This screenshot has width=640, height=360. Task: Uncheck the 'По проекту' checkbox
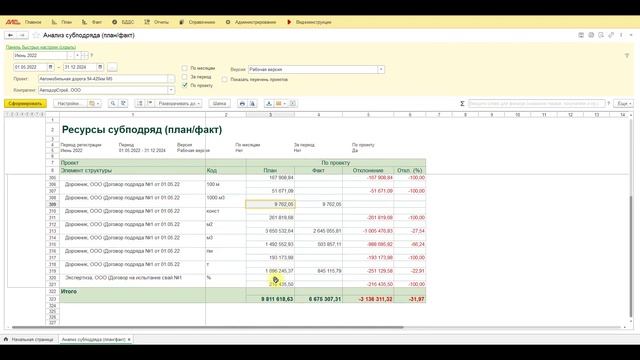click(x=184, y=85)
